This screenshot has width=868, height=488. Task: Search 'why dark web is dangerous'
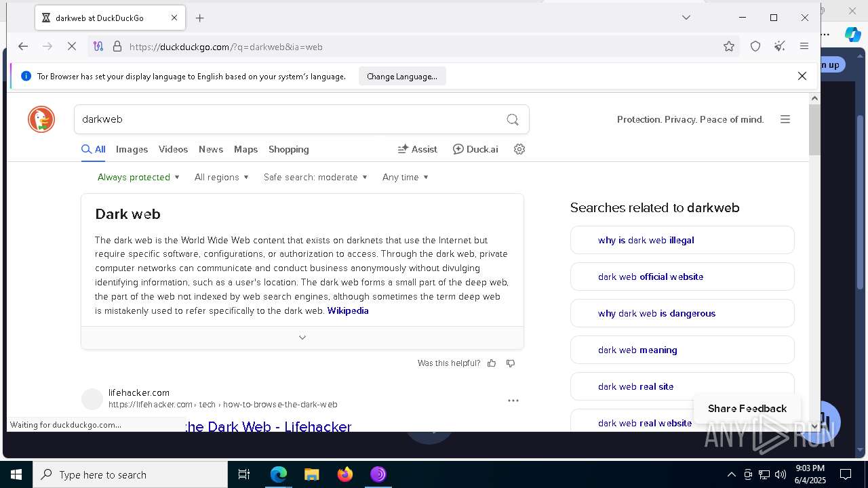coord(682,313)
